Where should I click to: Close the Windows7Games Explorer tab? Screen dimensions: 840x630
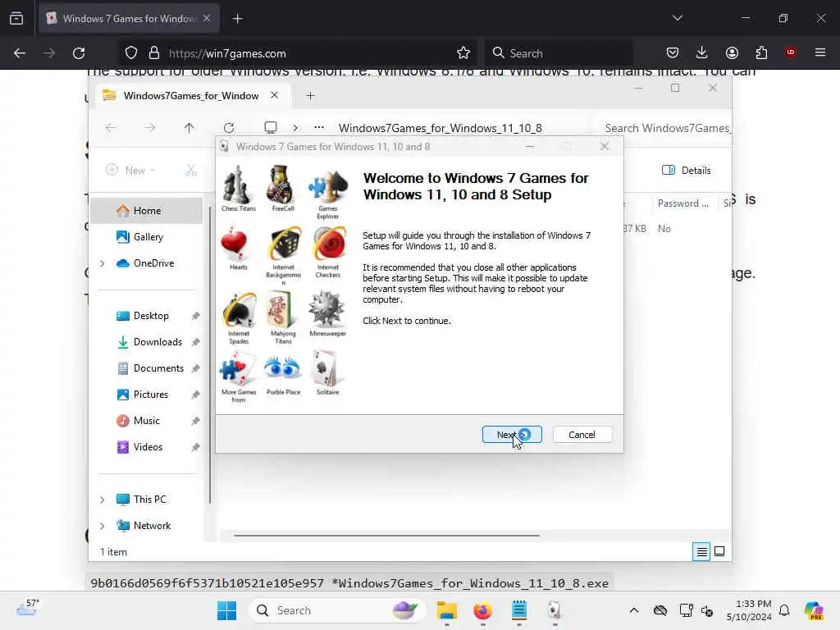[x=274, y=95]
